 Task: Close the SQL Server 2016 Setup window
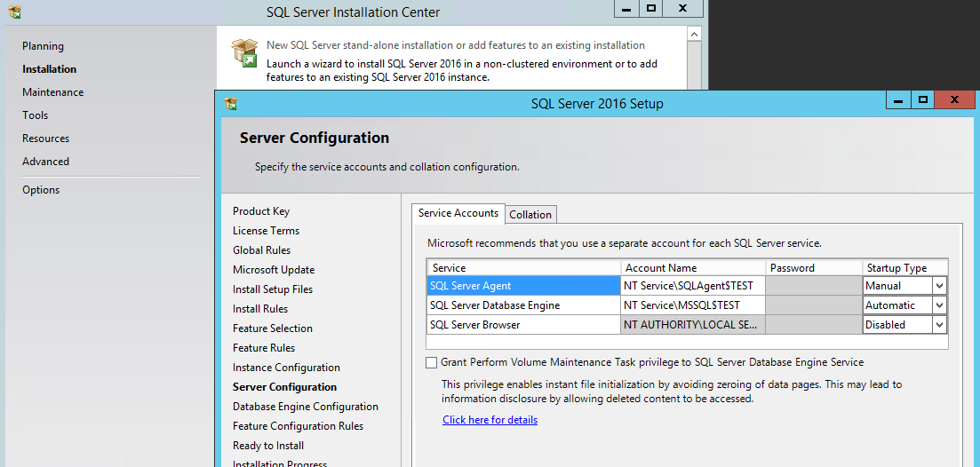[x=954, y=100]
